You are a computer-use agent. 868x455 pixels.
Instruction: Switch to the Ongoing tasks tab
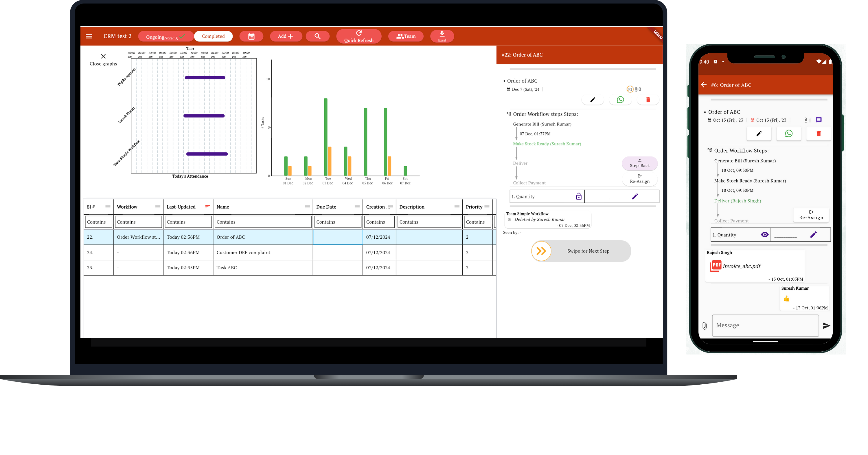(165, 36)
